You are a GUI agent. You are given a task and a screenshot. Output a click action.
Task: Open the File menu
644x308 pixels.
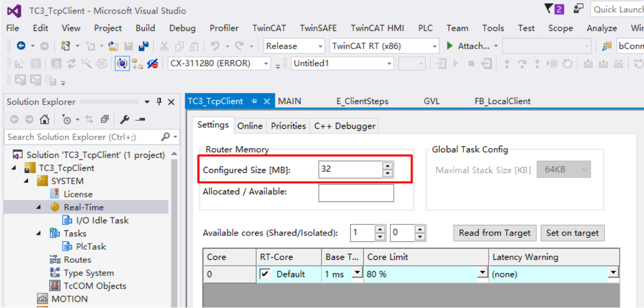coord(13,28)
